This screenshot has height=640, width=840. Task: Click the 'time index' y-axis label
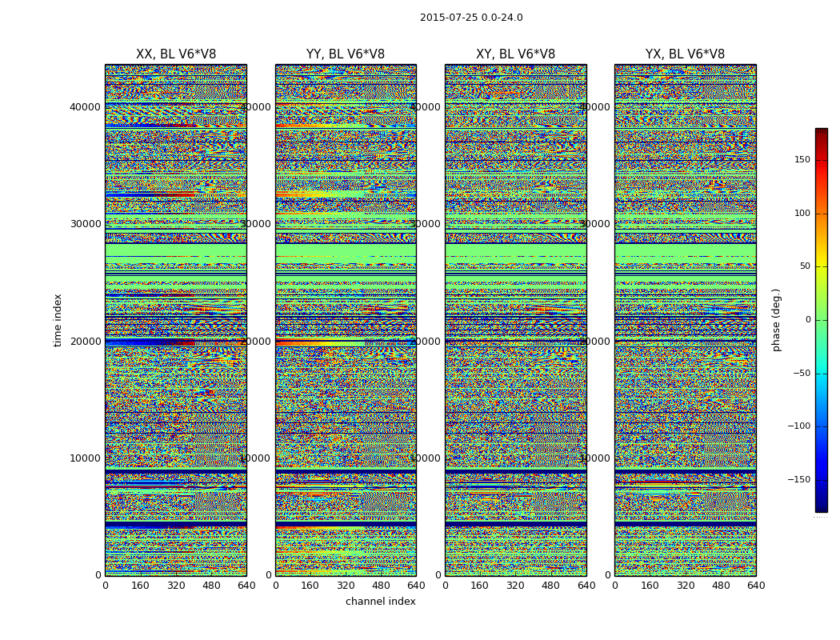58,320
